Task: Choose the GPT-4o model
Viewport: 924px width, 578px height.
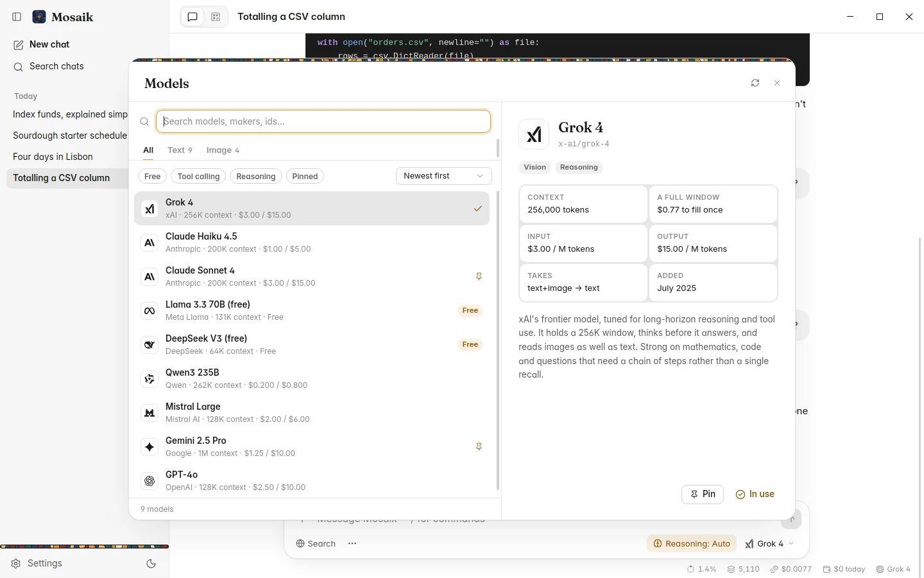Action: coord(312,480)
